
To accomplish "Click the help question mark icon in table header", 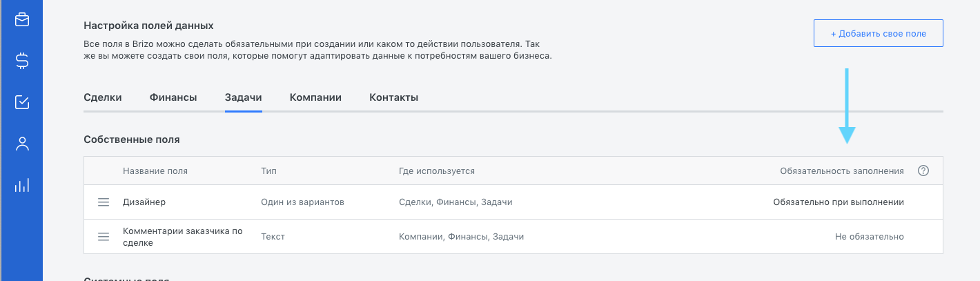I will pyautogui.click(x=923, y=171).
